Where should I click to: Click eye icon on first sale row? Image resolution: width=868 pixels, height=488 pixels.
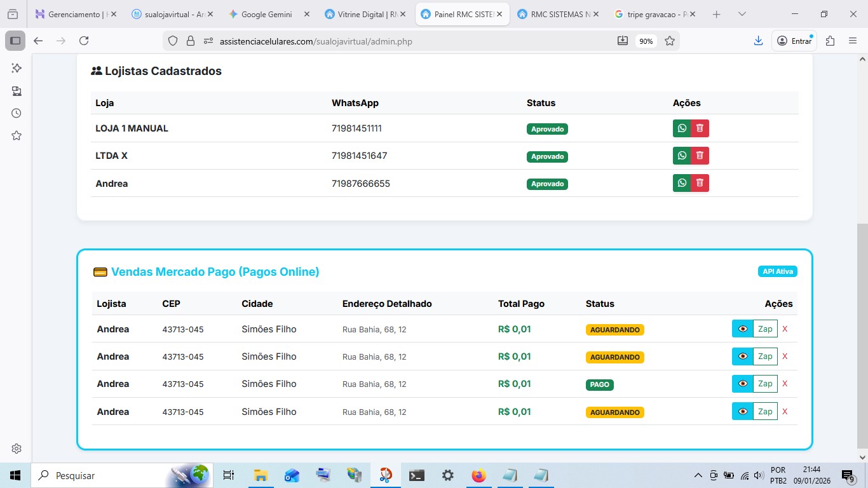click(742, 329)
